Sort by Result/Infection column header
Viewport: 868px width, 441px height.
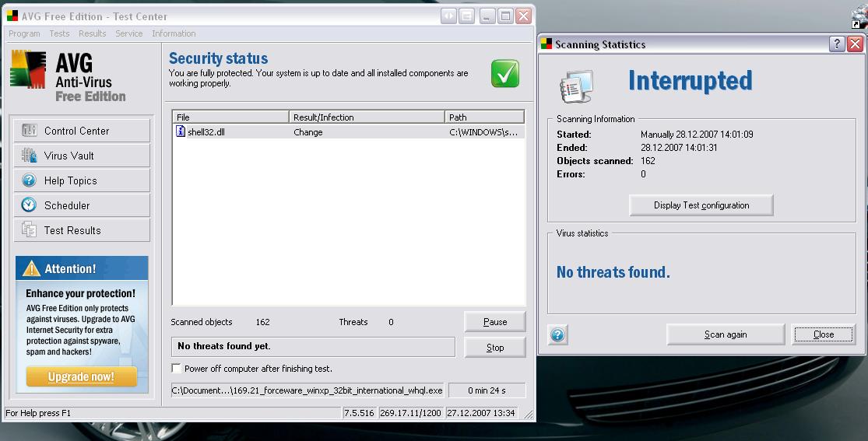(x=367, y=117)
